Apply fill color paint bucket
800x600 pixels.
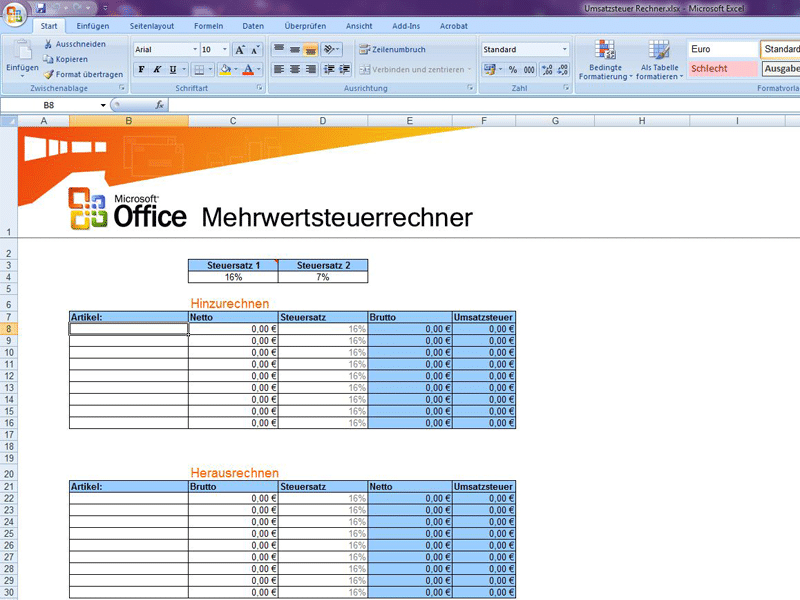point(225,69)
